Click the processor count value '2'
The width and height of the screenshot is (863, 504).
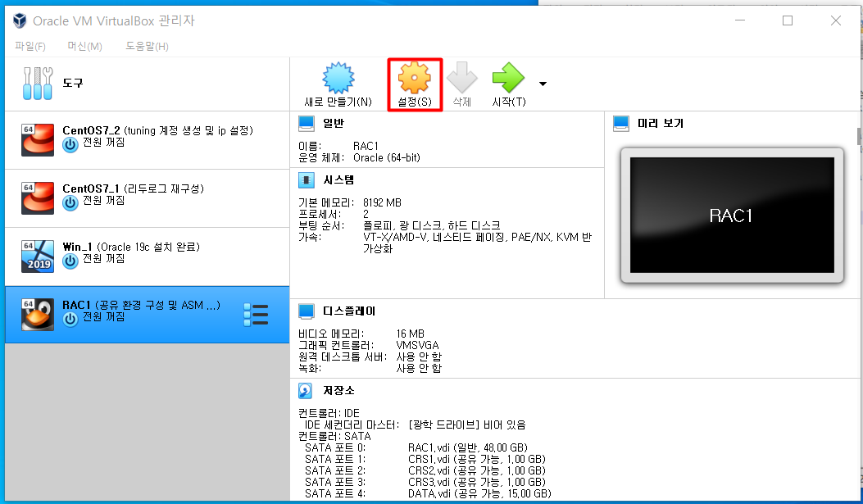366,214
